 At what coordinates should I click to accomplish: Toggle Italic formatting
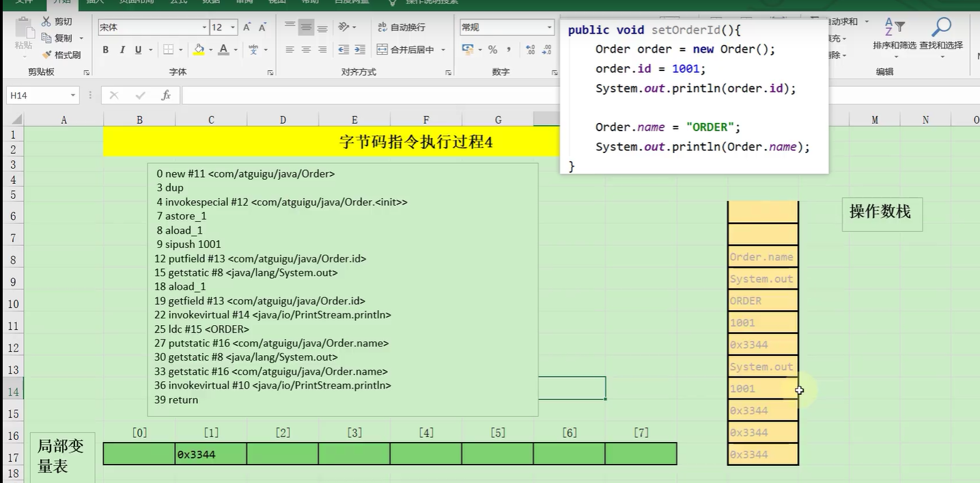point(122,50)
